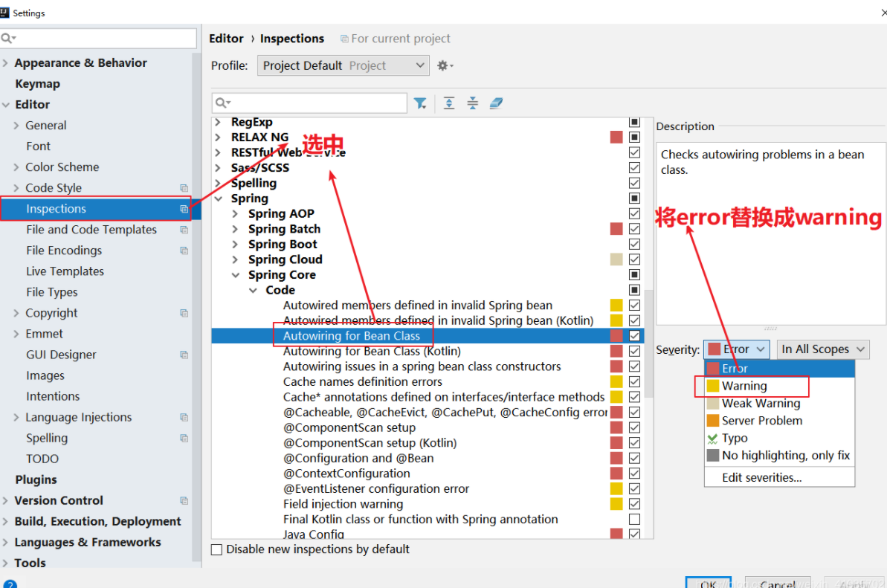Select Weak Warning severity option
This screenshot has width=887, height=588.
click(x=779, y=404)
